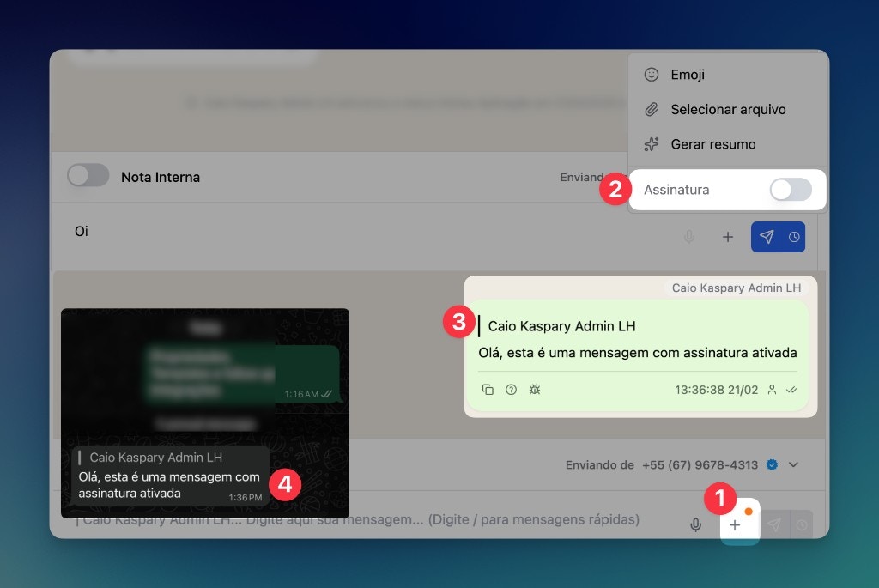Screen dimensions: 879x588
Task: Open scheduled sending with the clock icon
Action: (x=795, y=237)
